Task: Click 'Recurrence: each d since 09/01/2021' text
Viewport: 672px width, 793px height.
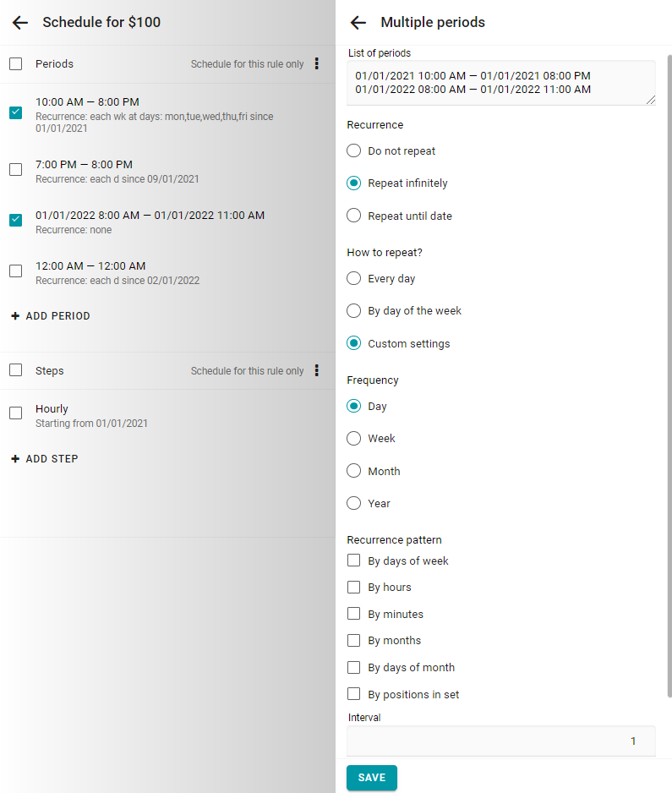Action: [x=117, y=179]
